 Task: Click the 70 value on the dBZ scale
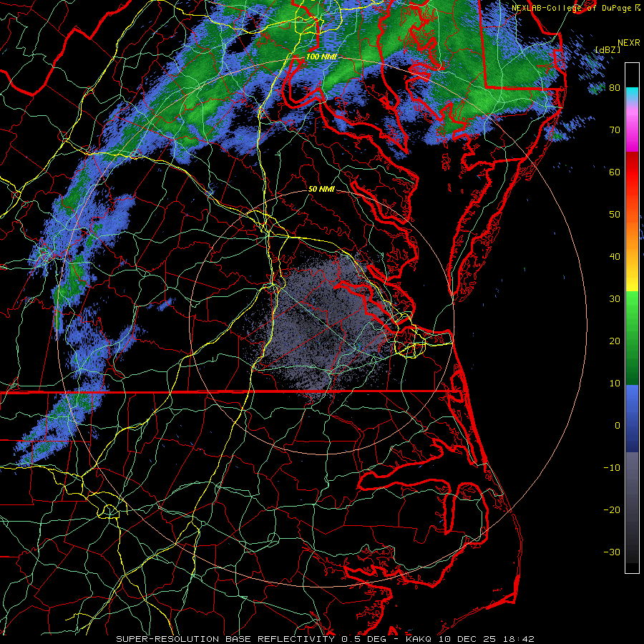click(615, 130)
